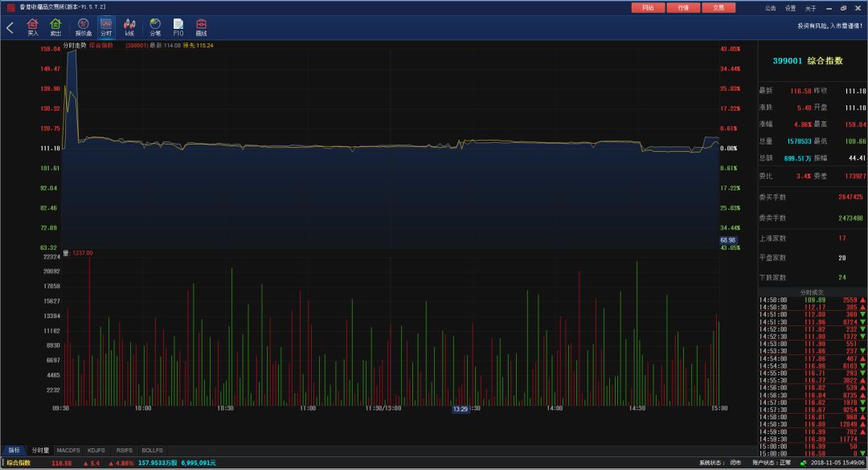Open the 关于 about menu item
The width and height of the screenshot is (868, 470).
click(x=810, y=8)
